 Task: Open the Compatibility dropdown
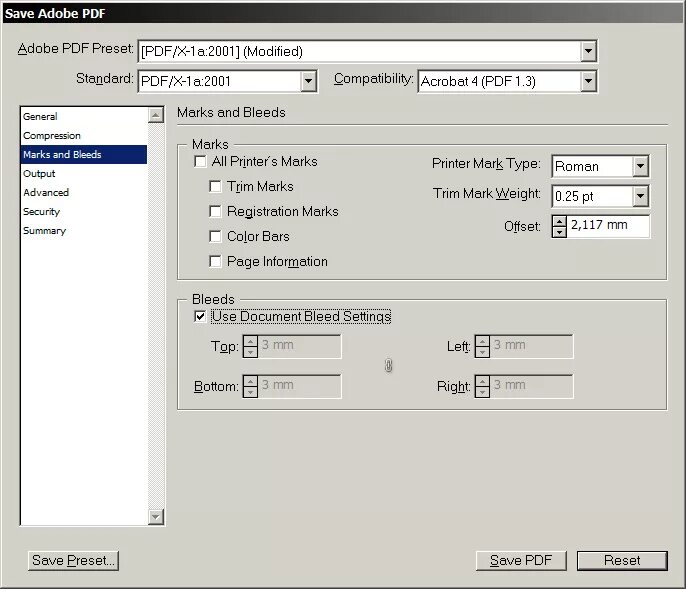pyautogui.click(x=588, y=81)
